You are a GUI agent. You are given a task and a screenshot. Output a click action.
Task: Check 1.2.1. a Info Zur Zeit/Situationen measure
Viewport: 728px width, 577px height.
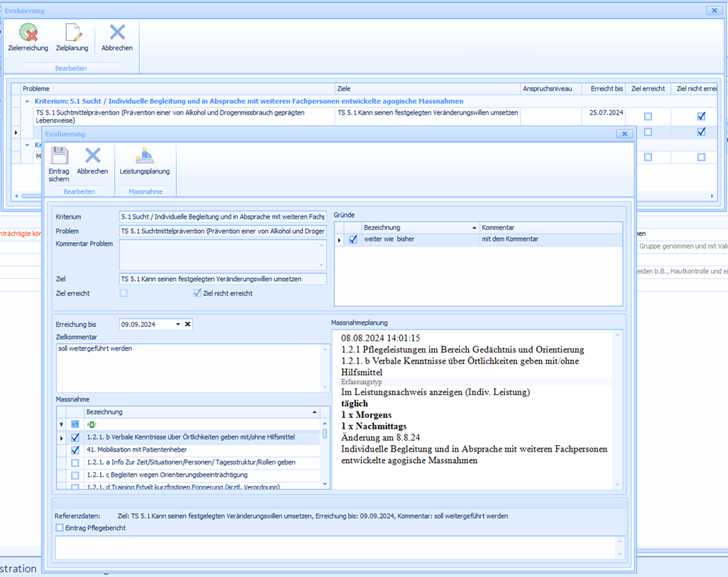75,463
